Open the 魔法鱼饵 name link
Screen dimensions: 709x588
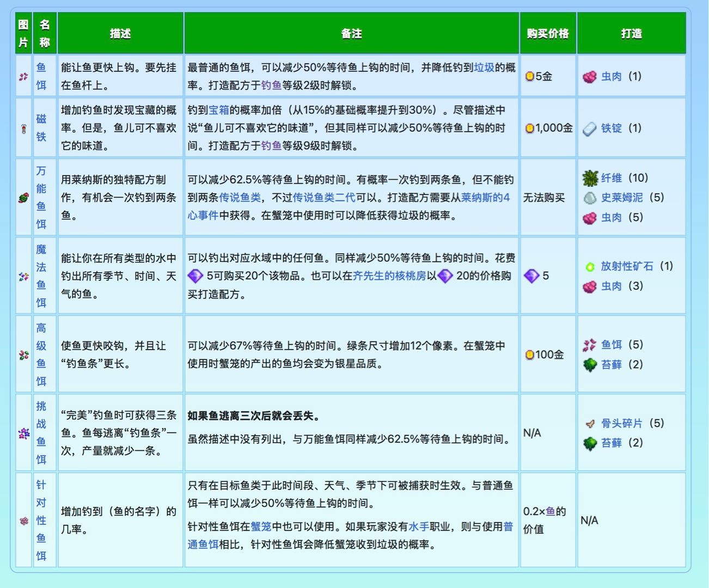pos(41,275)
